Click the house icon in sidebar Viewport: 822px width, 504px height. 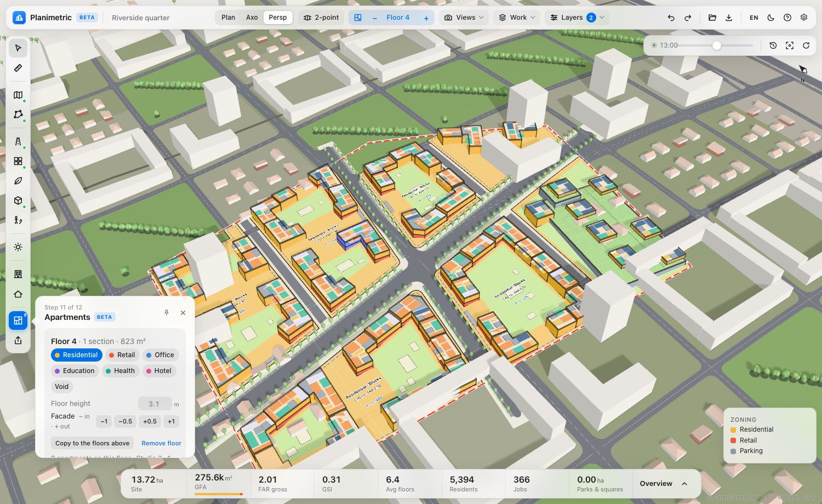tap(18, 294)
